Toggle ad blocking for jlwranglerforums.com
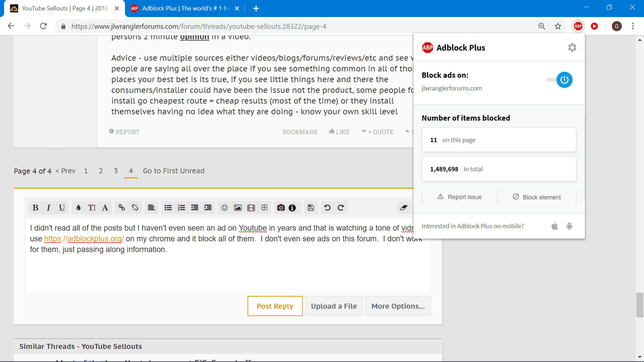 click(x=560, y=80)
